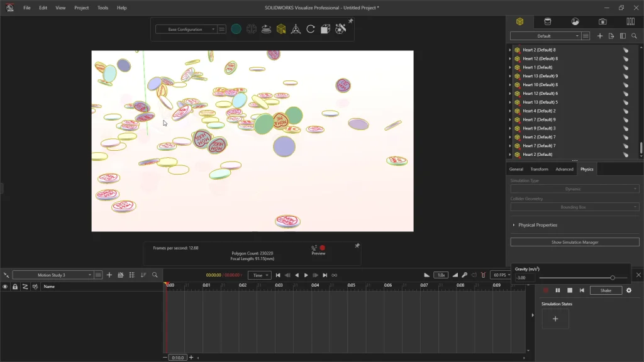The image size is (644, 362).
Task: Expand the Heart 4 (Default) 2 tree item
Action: pyautogui.click(x=510, y=111)
